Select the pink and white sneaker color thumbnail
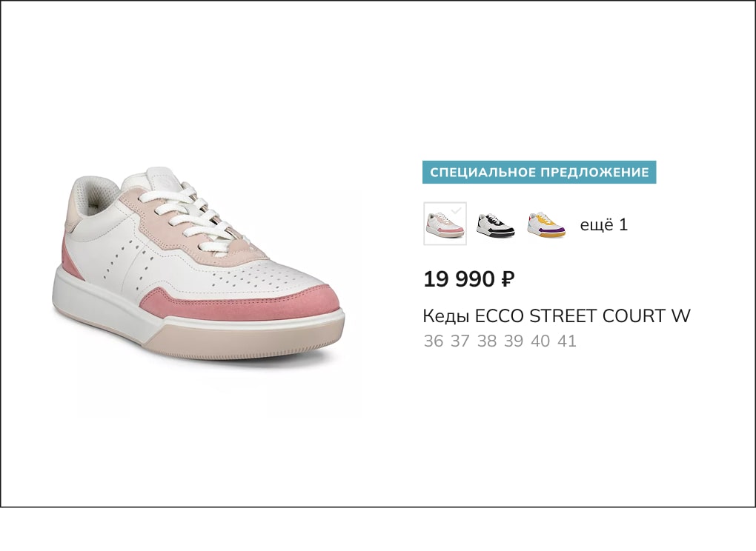Viewport: 756px width, 551px height. pos(445,224)
